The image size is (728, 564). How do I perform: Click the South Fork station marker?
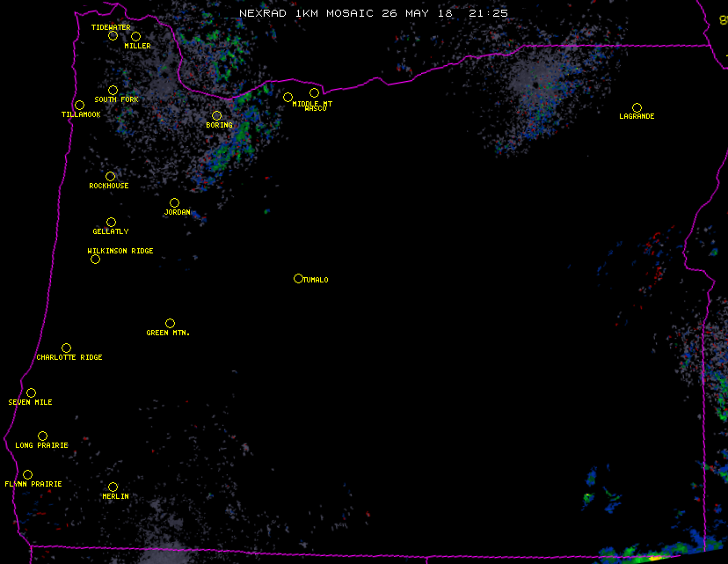click(113, 90)
